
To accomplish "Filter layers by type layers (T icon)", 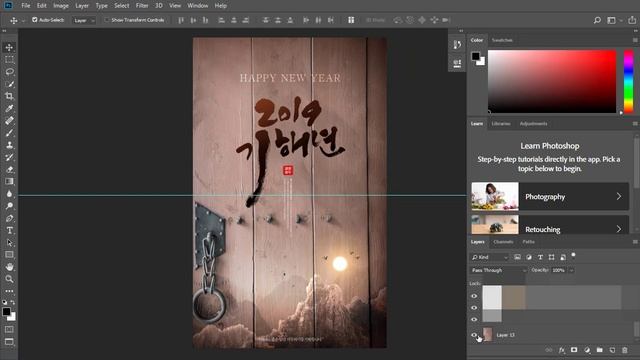I will click(540, 257).
